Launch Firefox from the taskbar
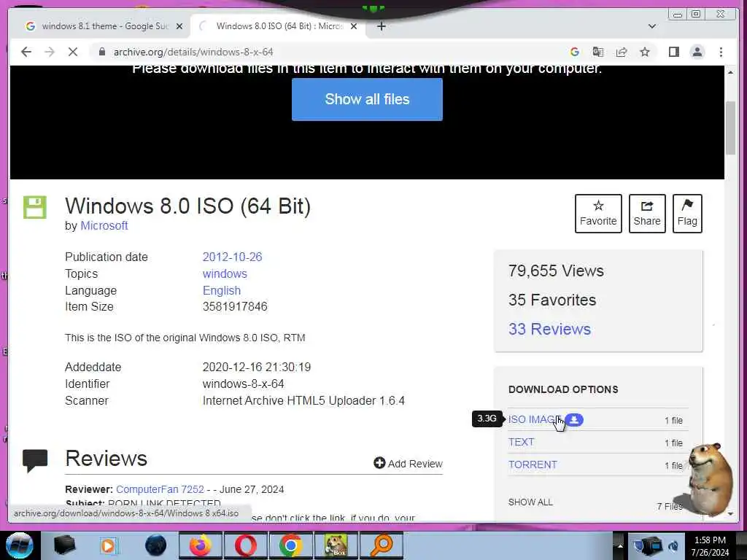The width and height of the screenshot is (747, 560). (200, 545)
